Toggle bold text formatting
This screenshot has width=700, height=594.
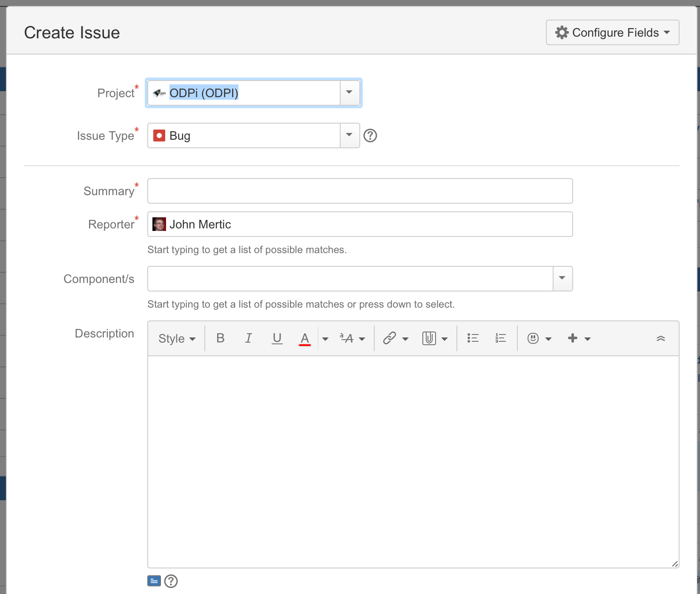tap(220, 338)
